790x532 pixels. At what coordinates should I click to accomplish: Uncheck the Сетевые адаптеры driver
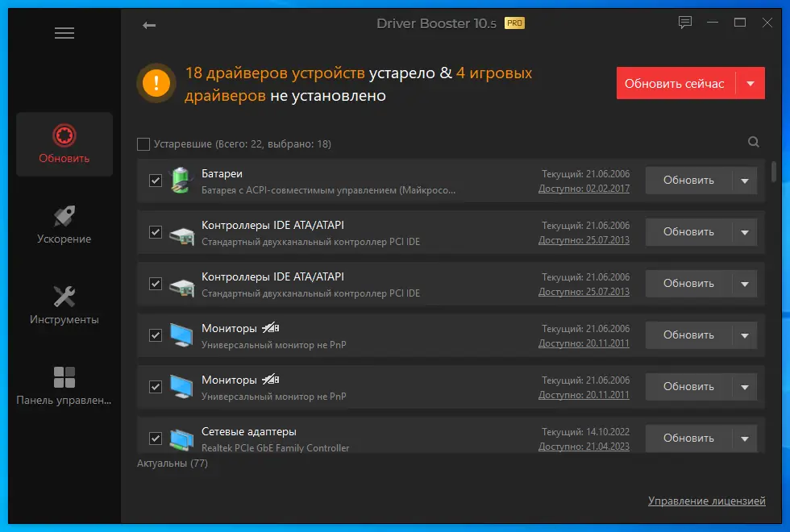155,438
